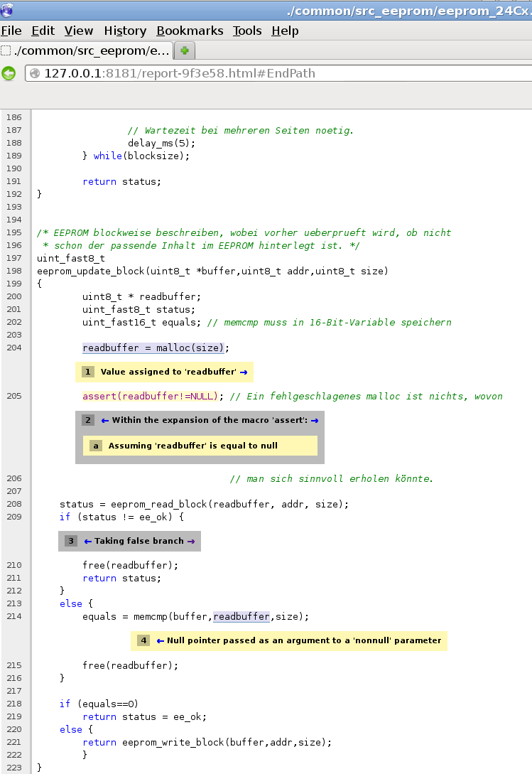Open the Help menu

click(x=285, y=31)
